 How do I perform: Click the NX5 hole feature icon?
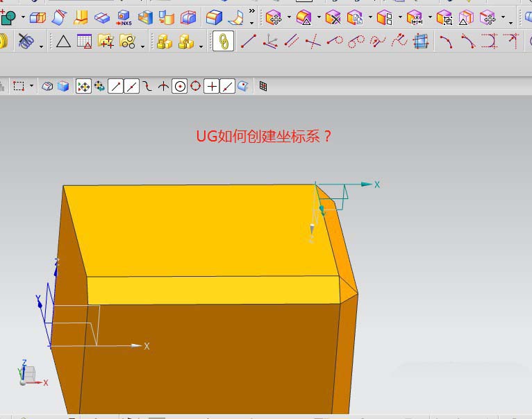(124, 17)
